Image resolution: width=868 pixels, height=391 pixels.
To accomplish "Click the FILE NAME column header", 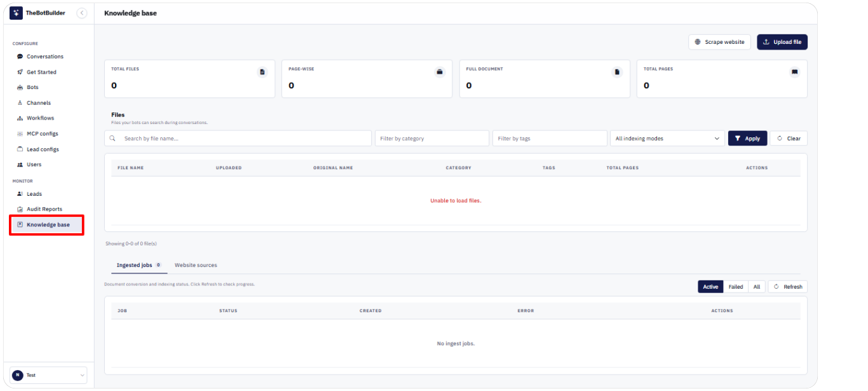I will 131,168.
